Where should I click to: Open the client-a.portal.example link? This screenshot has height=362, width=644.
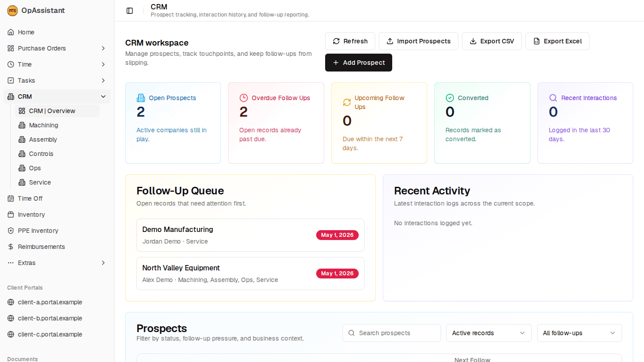57,302
